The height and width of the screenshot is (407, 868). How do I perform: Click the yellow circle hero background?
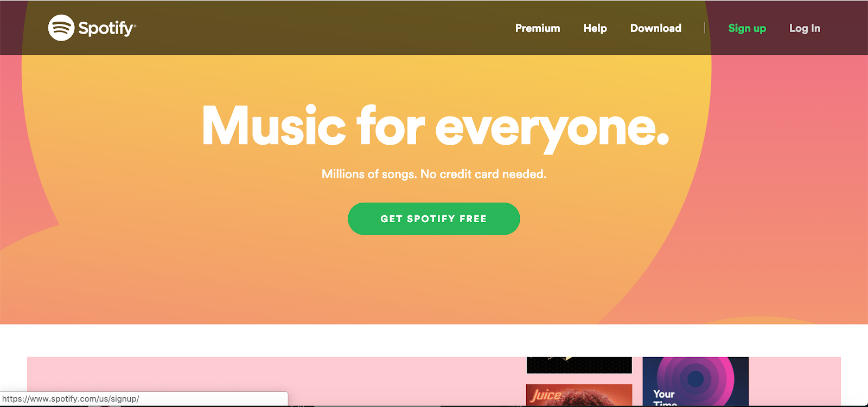163,163
